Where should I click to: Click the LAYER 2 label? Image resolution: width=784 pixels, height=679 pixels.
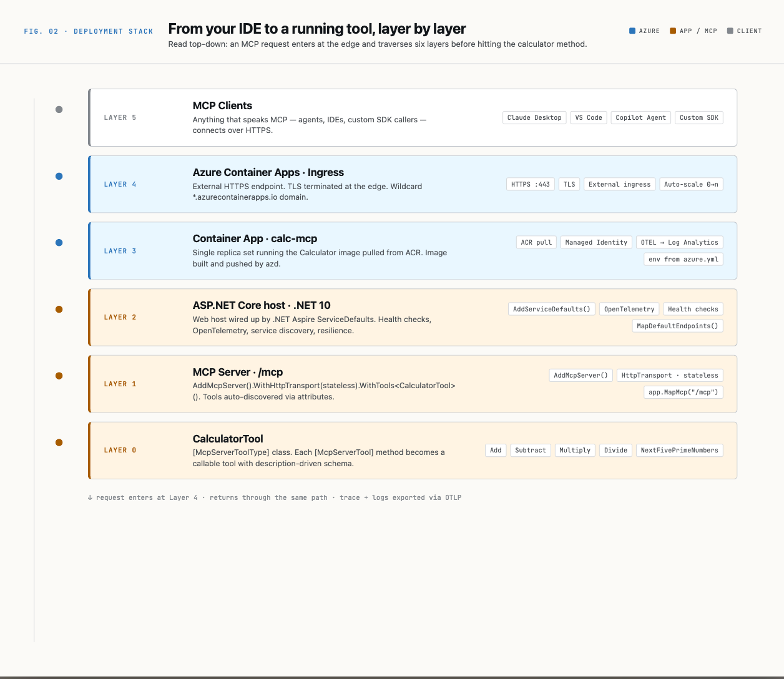pos(120,317)
